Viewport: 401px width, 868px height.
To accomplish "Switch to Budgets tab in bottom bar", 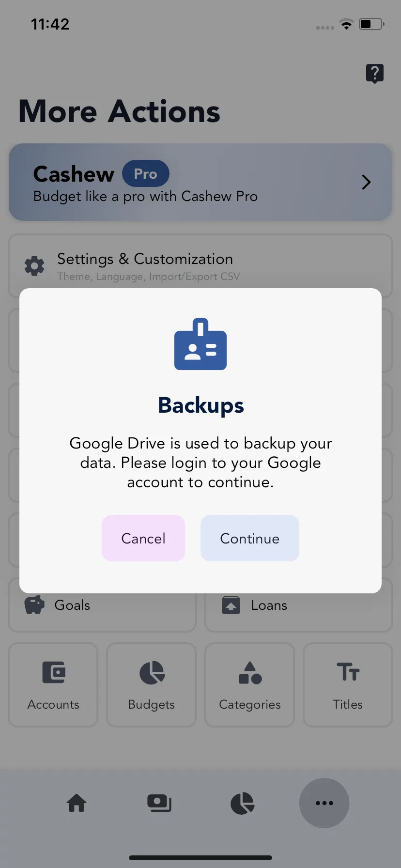I will [x=243, y=803].
